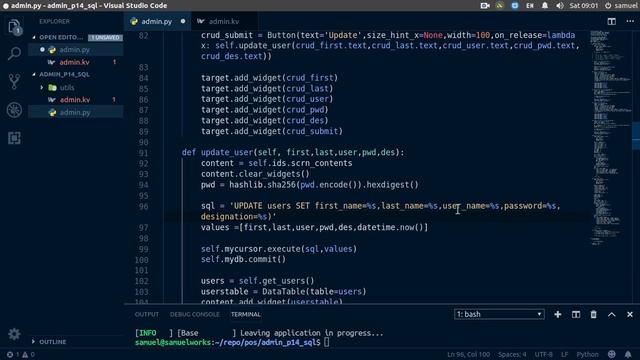Viewport: 640px width, 360px height.
Task: Select language mode Python in status bar
Action: (x=587, y=354)
